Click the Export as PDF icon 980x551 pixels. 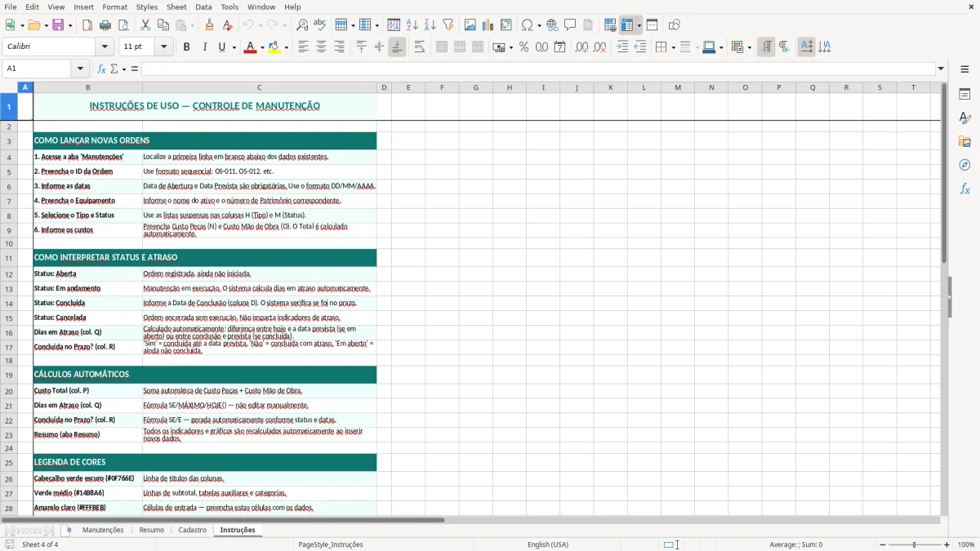click(87, 25)
